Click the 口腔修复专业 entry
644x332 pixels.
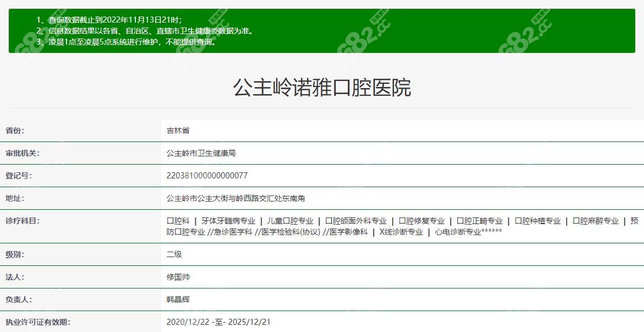[x=422, y=221]
